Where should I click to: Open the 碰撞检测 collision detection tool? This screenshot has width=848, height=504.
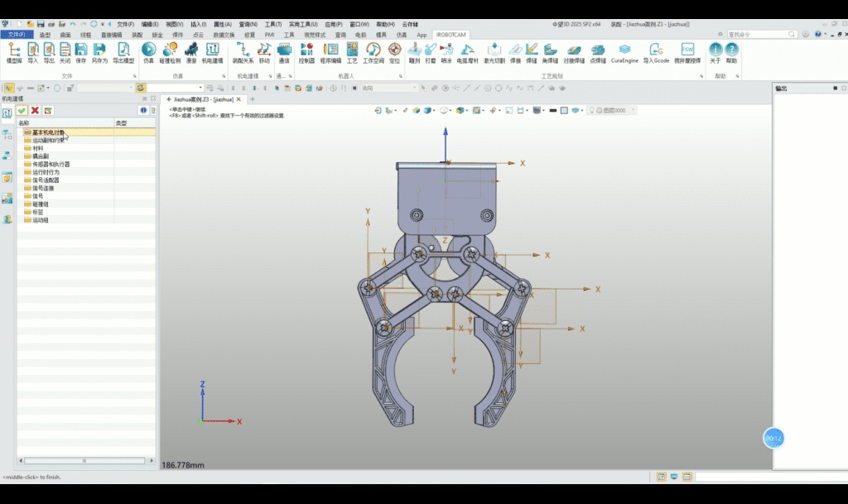coord(170,53)
